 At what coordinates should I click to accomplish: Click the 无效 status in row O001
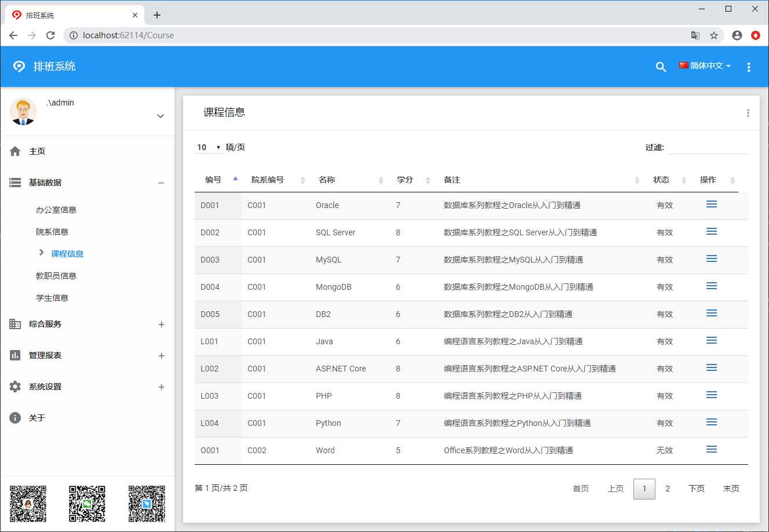tap(665, 450)
